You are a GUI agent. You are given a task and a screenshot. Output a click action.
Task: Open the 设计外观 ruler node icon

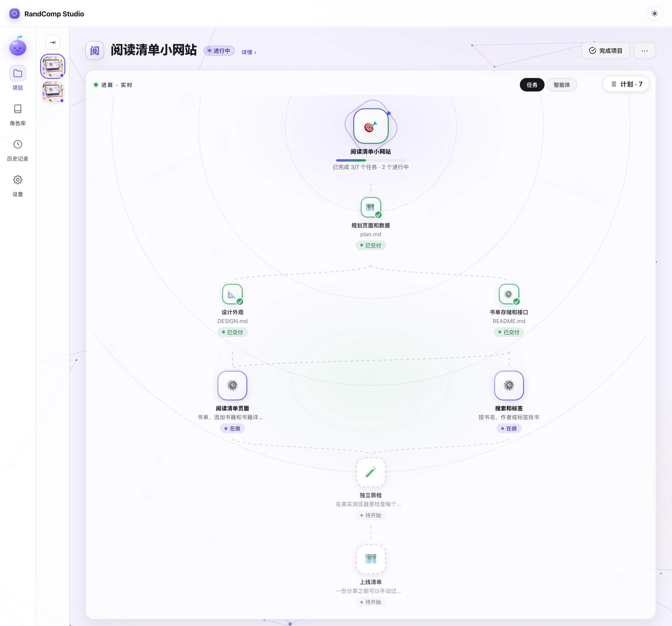tap(232, 294)
